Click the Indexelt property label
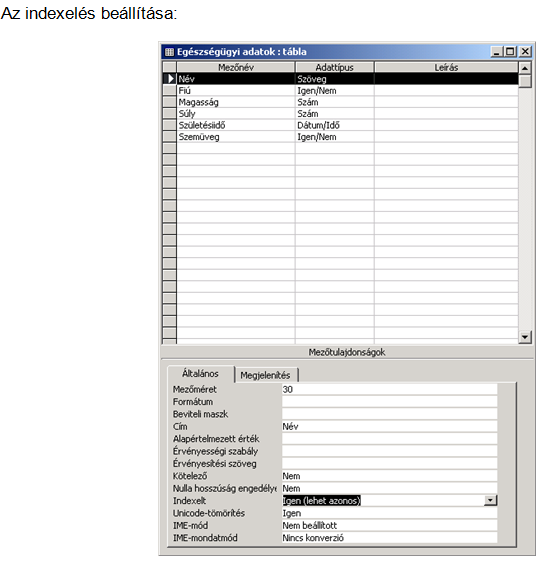This screenshot has height=566, width=551. 189,501
